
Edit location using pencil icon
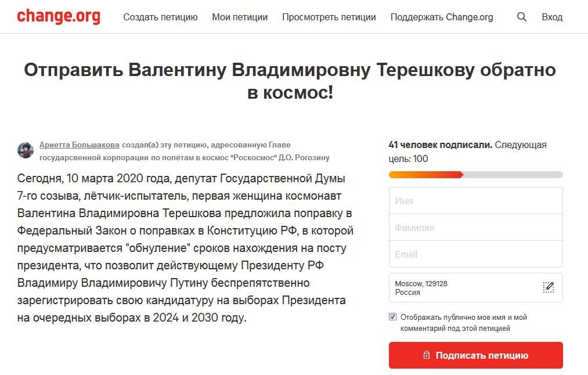coord(549,287)
